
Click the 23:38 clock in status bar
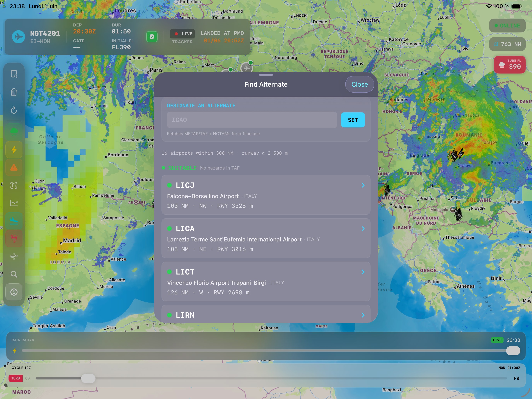coord(17,6)
